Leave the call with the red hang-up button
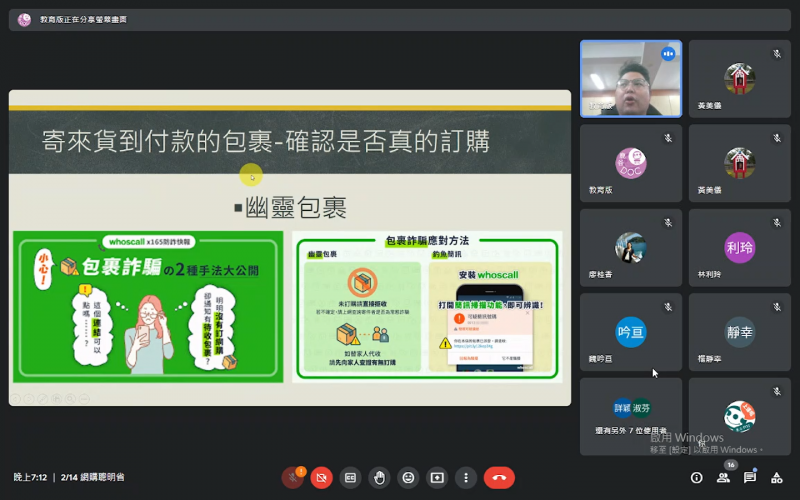Viewport: 800px width, 500px height. [x=499, y=478]
